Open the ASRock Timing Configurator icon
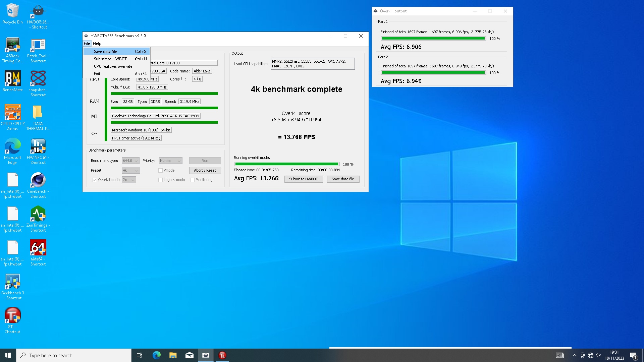 coord(12,50)
